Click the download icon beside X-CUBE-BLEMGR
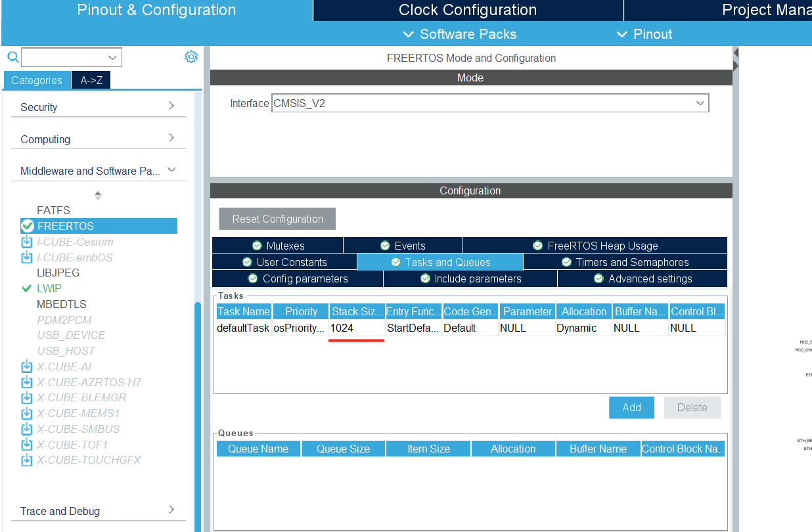 pos(27,397)
